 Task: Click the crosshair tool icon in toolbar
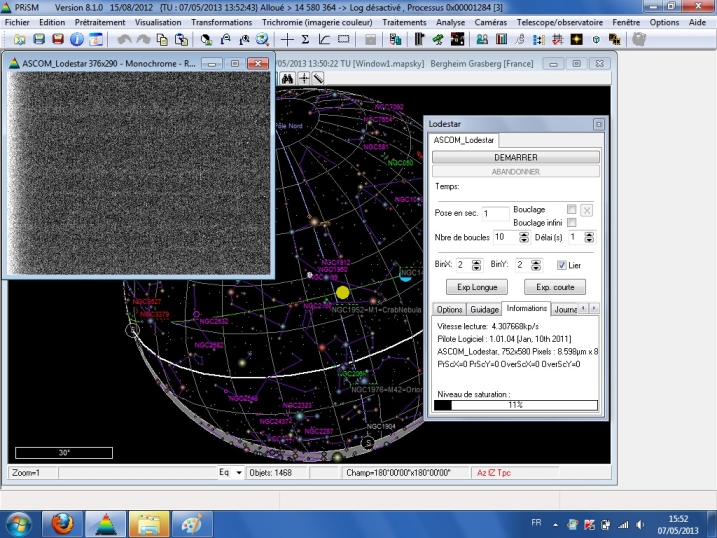point(288,39)
